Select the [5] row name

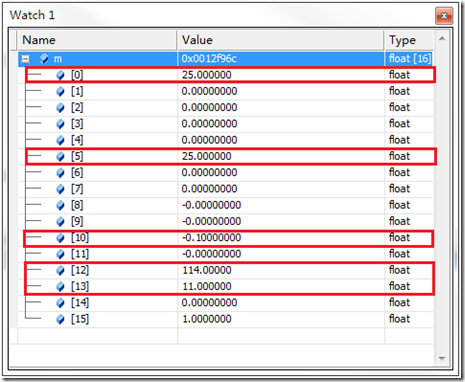[77, 156]
